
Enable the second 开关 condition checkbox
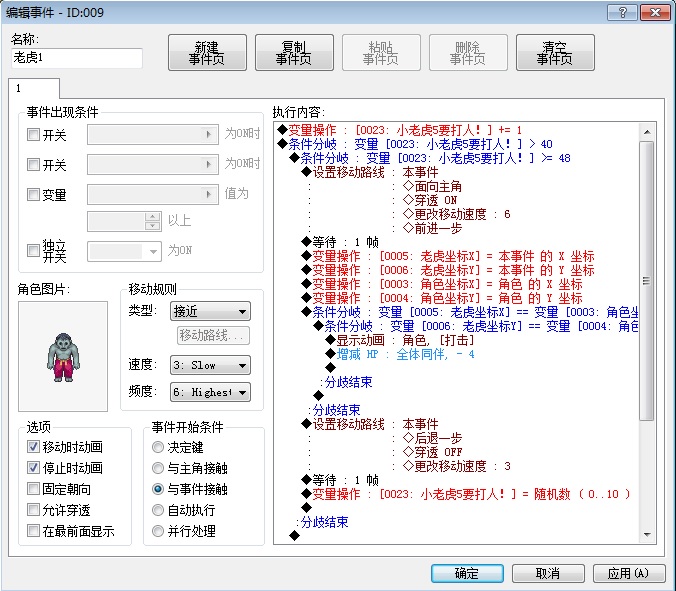click(x=33, y=164)
